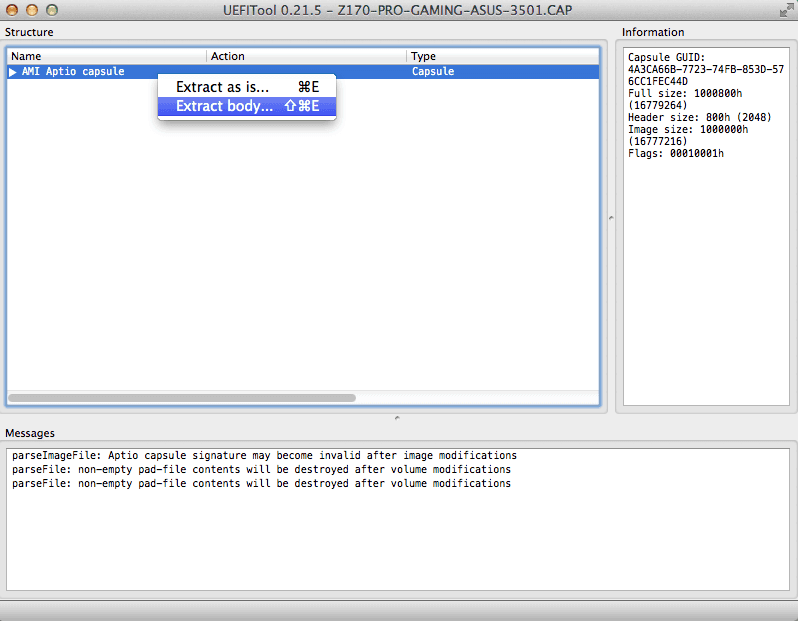Click the splitter handle above Messages panel
This screenshot has height=621, width=798.
[x=397, y=418]
